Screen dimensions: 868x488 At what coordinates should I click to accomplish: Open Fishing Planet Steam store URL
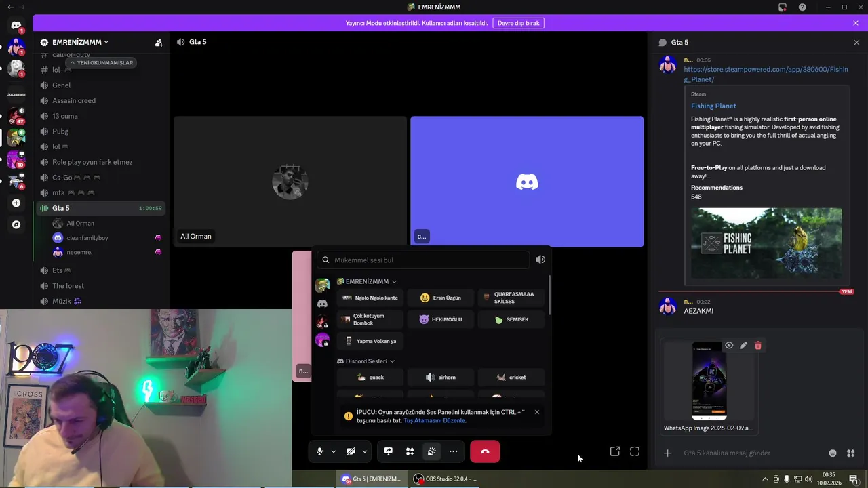(766, 74)
